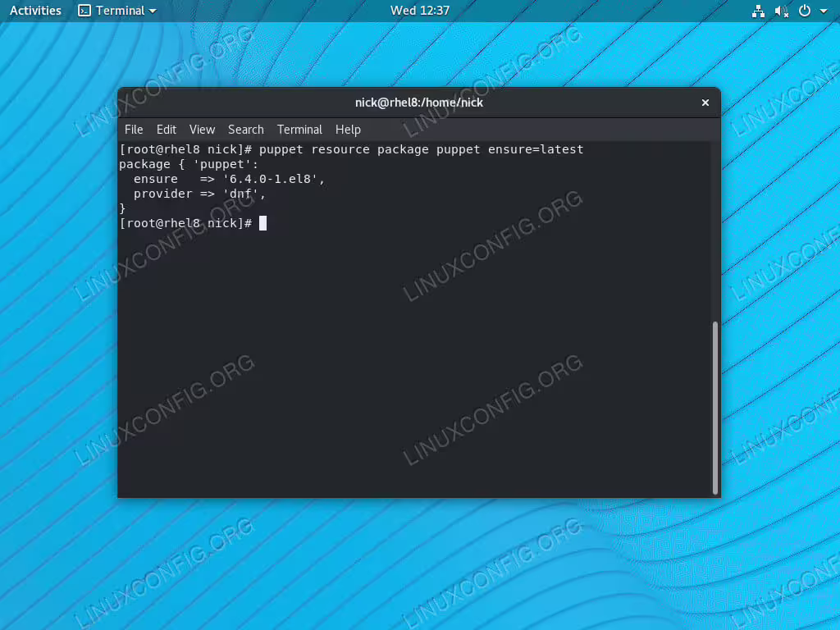The width and height of the screenshot is (840, 630).
Task: Click the terminal vertical scrollbar
Action: (714, 407)
